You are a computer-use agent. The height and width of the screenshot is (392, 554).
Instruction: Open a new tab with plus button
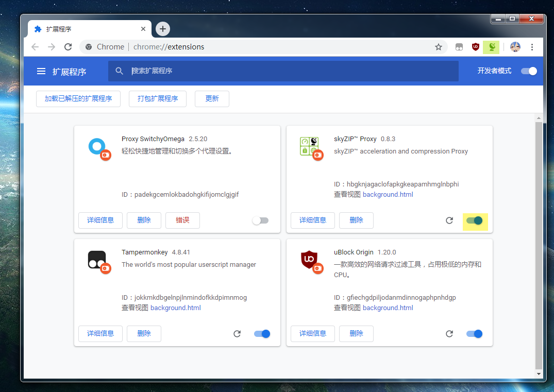coord(163,29)
